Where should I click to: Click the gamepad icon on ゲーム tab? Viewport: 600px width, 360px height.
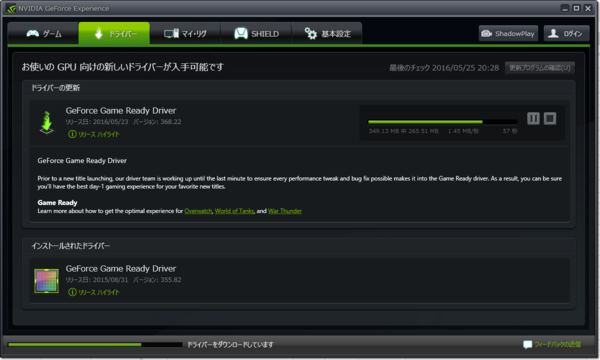33,34
